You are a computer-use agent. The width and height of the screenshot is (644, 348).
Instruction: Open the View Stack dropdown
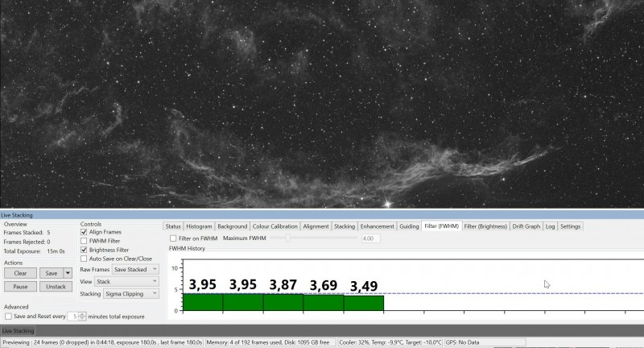coord(127,282)
